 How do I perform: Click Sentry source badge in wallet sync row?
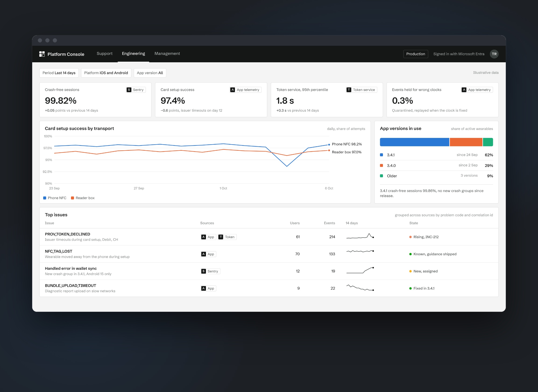210,271
